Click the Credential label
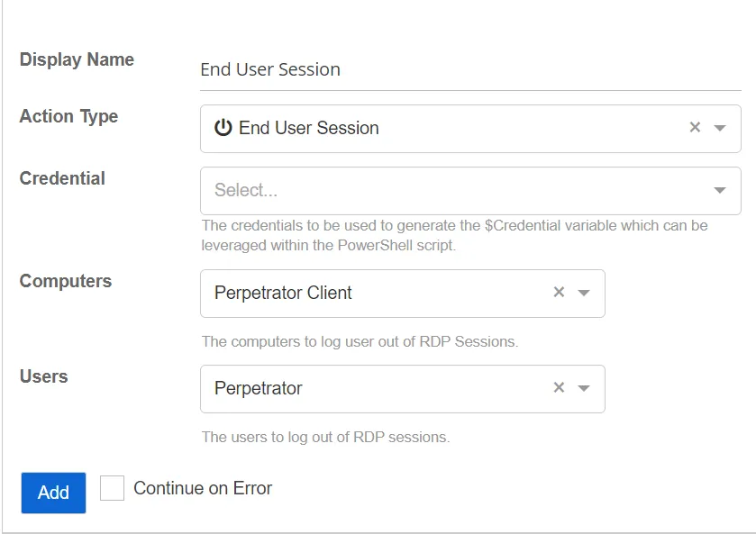The width and height of the screenshot is (756, 534). pyautogui.click(x=62, y=179)
